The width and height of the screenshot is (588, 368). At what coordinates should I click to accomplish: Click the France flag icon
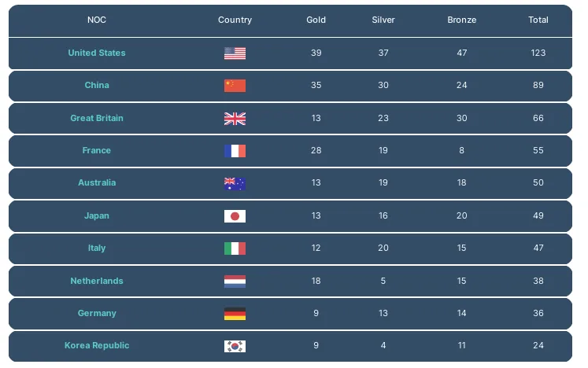235,151
